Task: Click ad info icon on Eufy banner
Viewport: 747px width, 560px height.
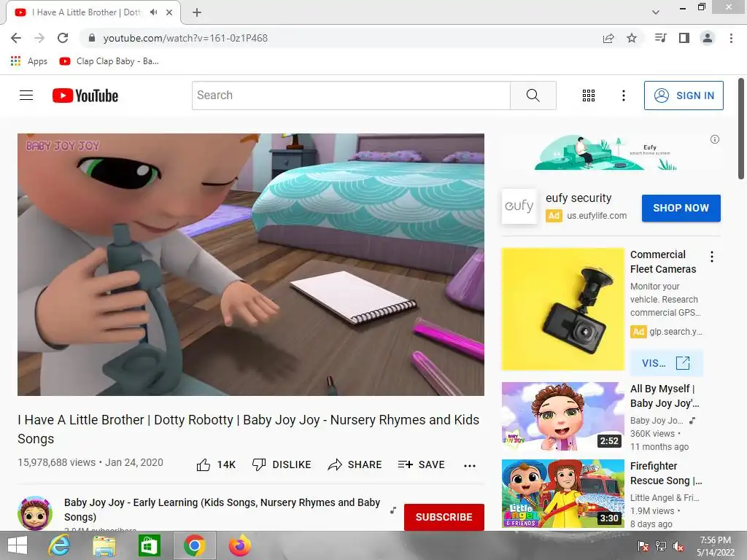Action: coord(715,139)
